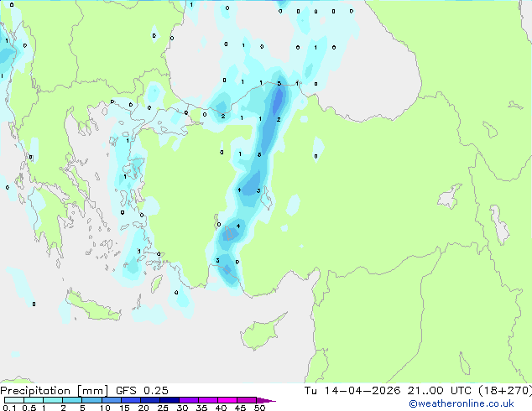Click the legend swatch between 40 and 45
This screenshot has width=532, height=411.
pyautogui.click(x=227, y=400)
